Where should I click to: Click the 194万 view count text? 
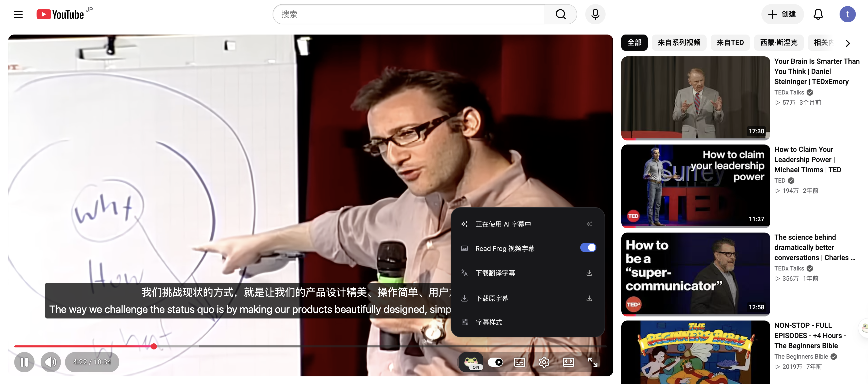coord(790,190)
